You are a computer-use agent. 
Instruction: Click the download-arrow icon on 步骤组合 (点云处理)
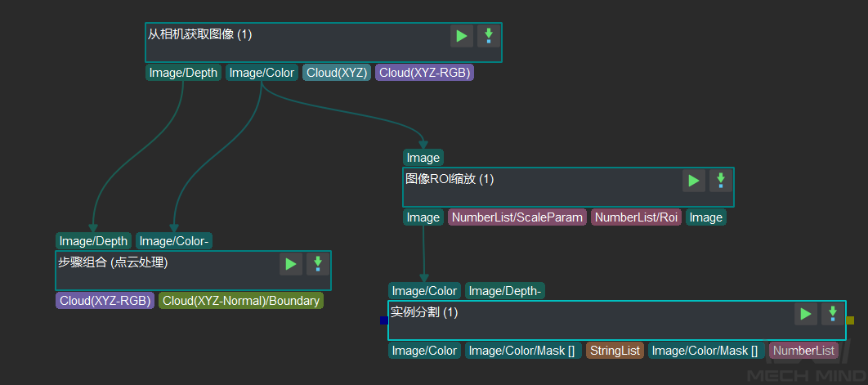(x=317, y=264)
